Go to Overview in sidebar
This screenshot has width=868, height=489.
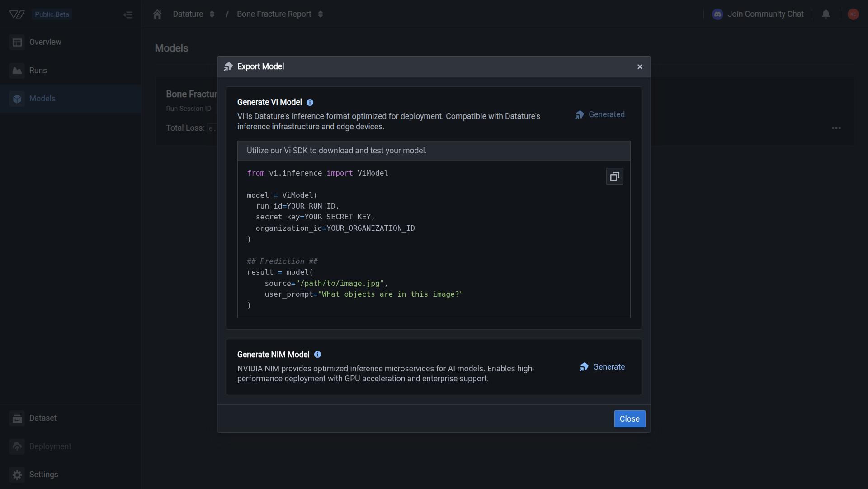[x=71, y=42]
